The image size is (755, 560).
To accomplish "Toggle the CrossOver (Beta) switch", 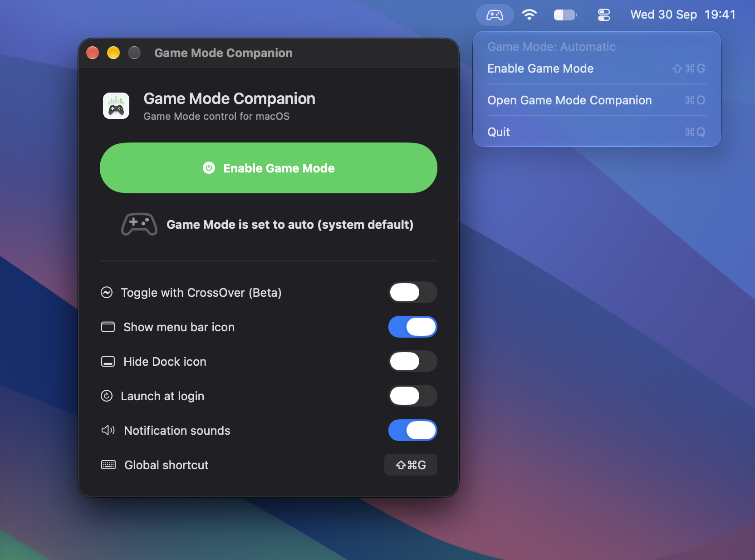I will tap(413, 292).
